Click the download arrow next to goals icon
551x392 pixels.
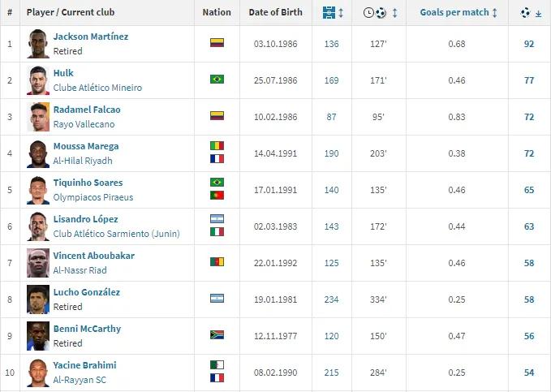coord(538,14)
